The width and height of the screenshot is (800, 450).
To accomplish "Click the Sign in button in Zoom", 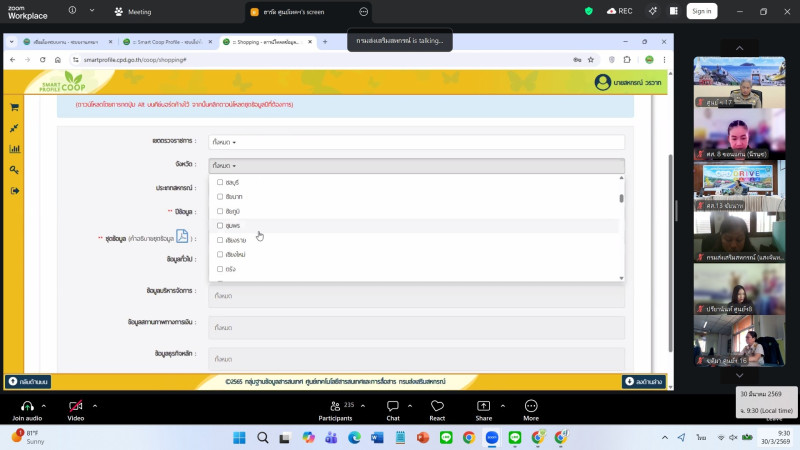I will 701,11.
